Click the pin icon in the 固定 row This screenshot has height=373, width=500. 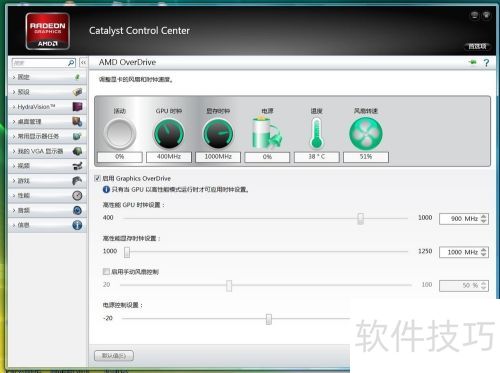[x=77, y=77]
